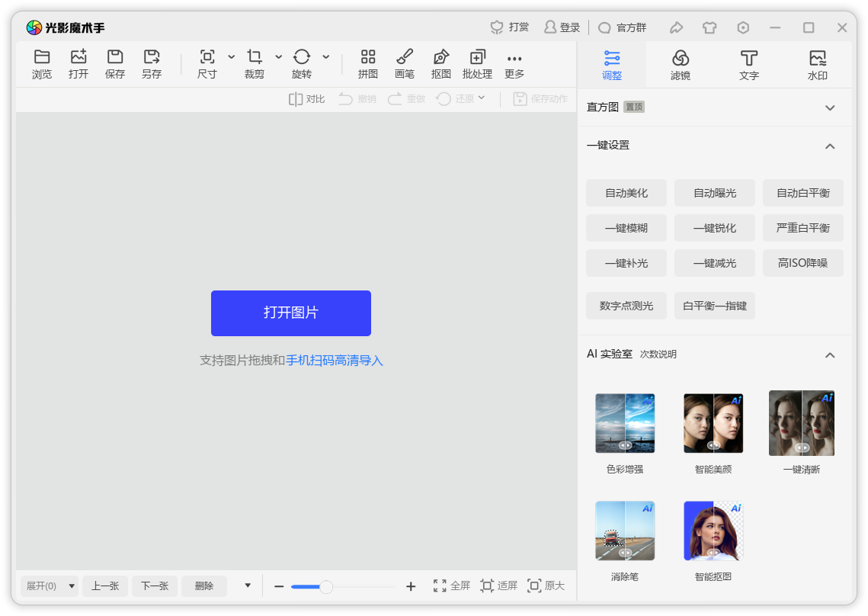Click the 手机扫码高清导入 link

pyautogui.click(x=335, y=361)
